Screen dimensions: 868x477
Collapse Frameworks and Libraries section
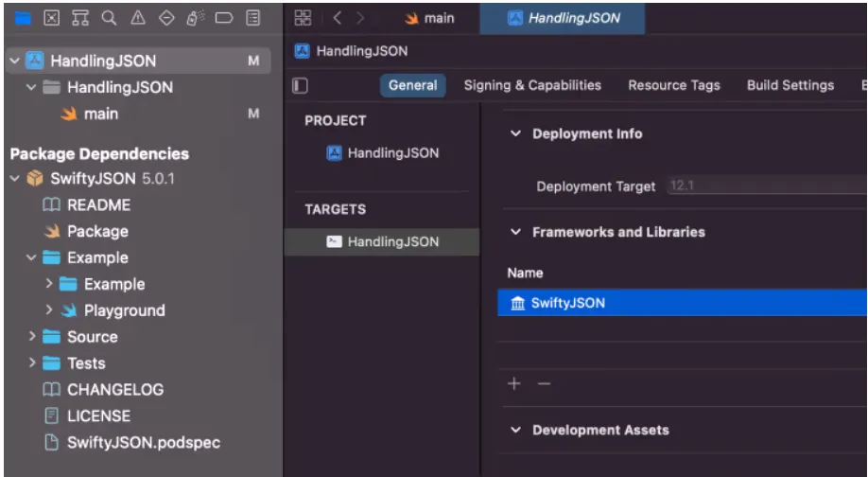click(515, 232)
